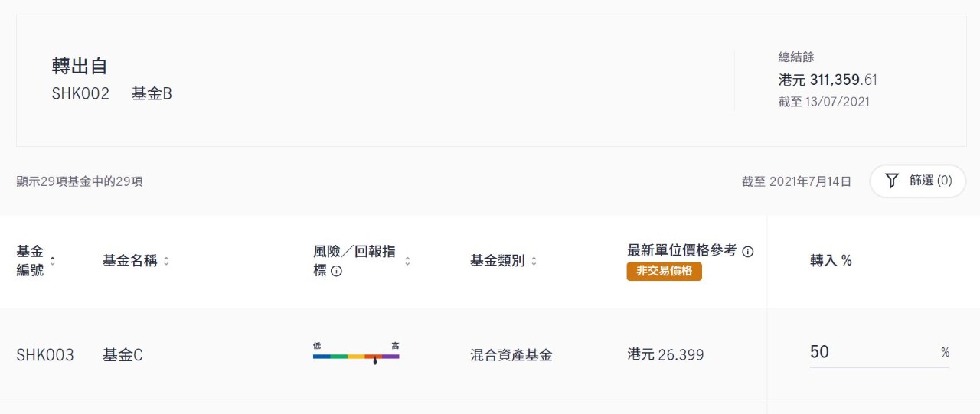Click the risk level marker on 基金C bar
Viewport: 980px width, 414px height.
375,360
